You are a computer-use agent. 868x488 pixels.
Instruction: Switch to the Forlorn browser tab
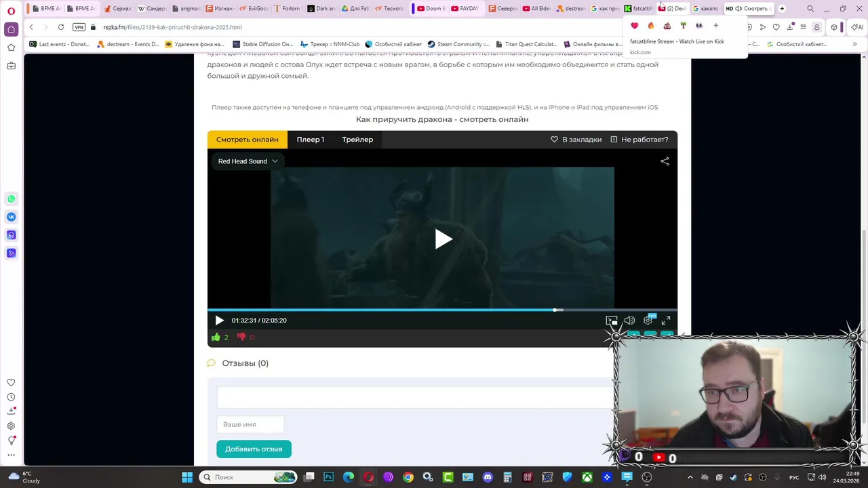(287, 9)
